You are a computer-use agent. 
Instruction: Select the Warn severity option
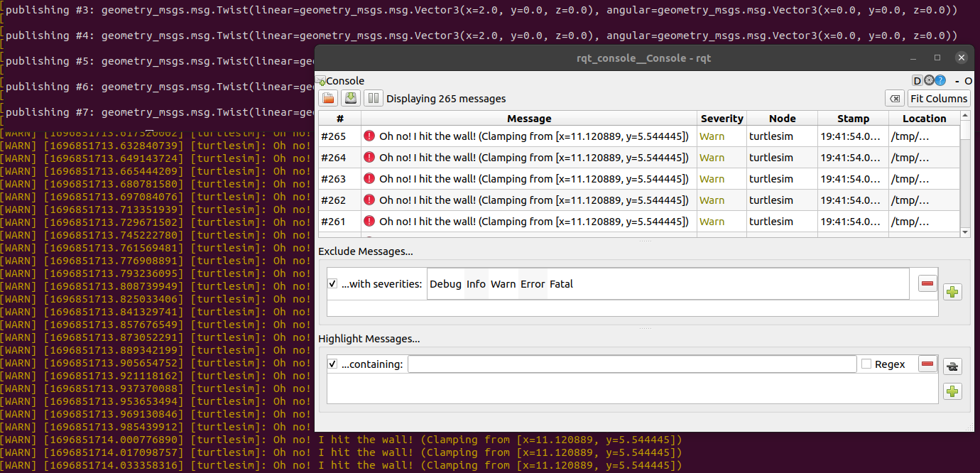[503, 284]
